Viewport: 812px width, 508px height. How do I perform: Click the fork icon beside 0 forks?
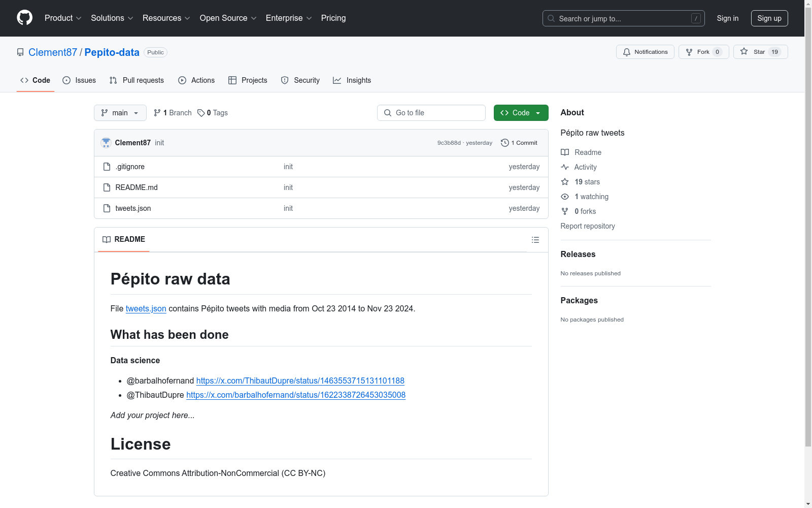pos(565,211)
